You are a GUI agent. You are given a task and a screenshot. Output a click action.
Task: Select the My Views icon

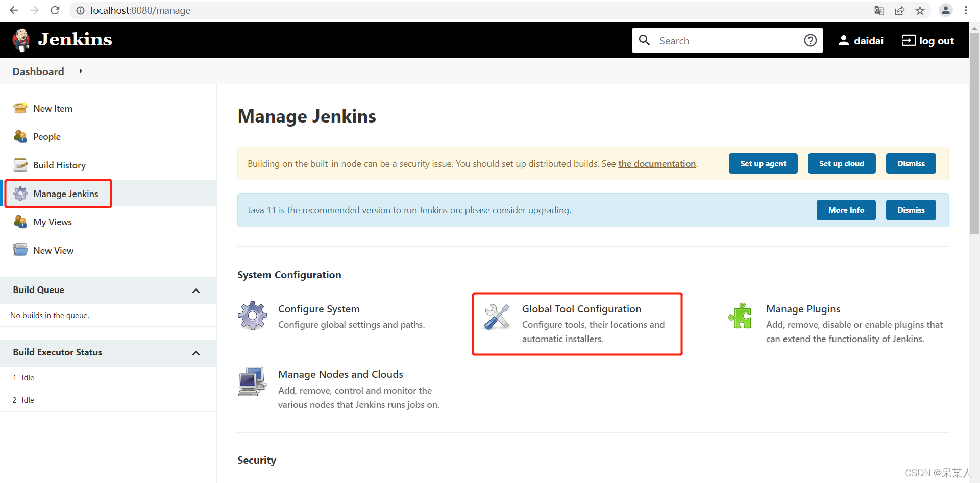[20, 222]
